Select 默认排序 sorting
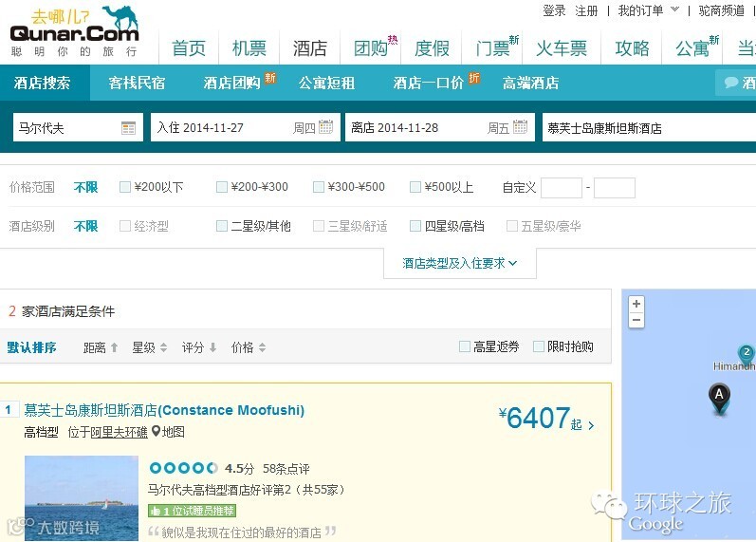This screenshot has width=756, height=542. pos(31,347)
